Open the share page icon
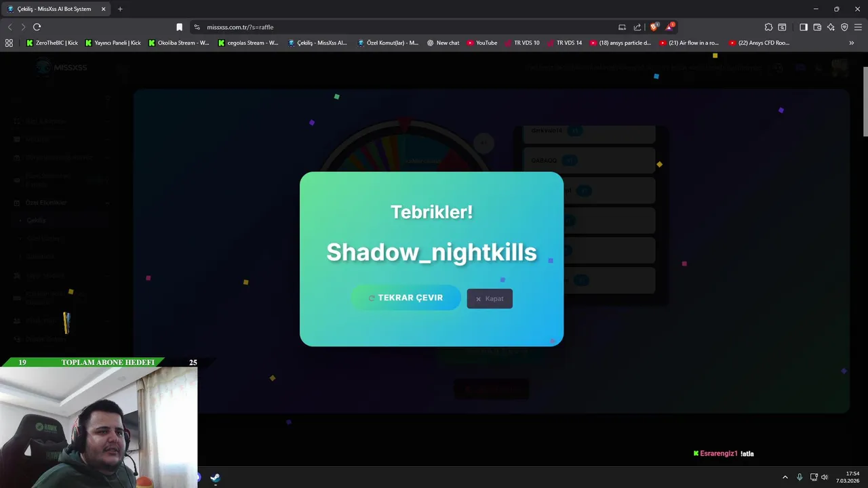The image size is (868, 488). pyautogui.click(x=637, y=27)
